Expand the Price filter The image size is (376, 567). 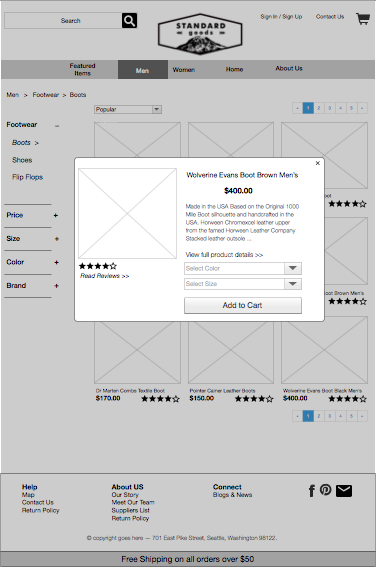pyautogui.click(x=56, y=215)
